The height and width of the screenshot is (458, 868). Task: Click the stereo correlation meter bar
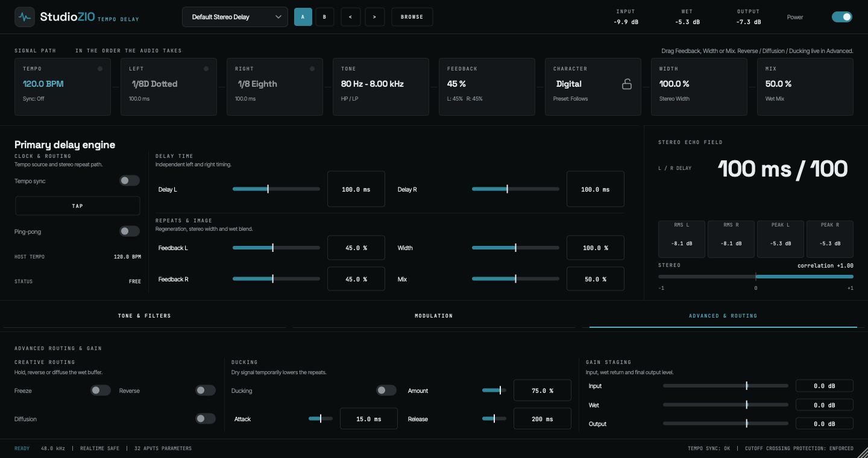(756, 277)
